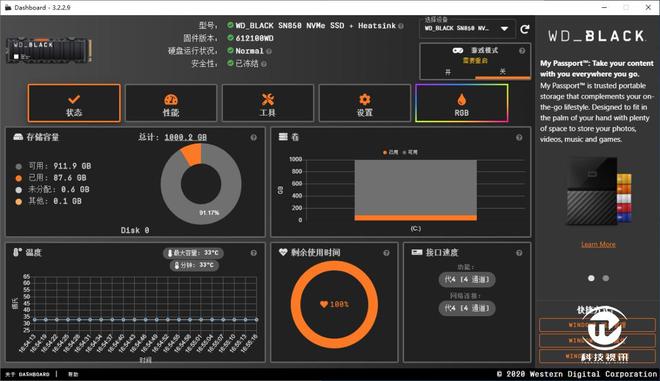Expand the WD_BLACK SN850 device dropdown

tap(467, 28)
